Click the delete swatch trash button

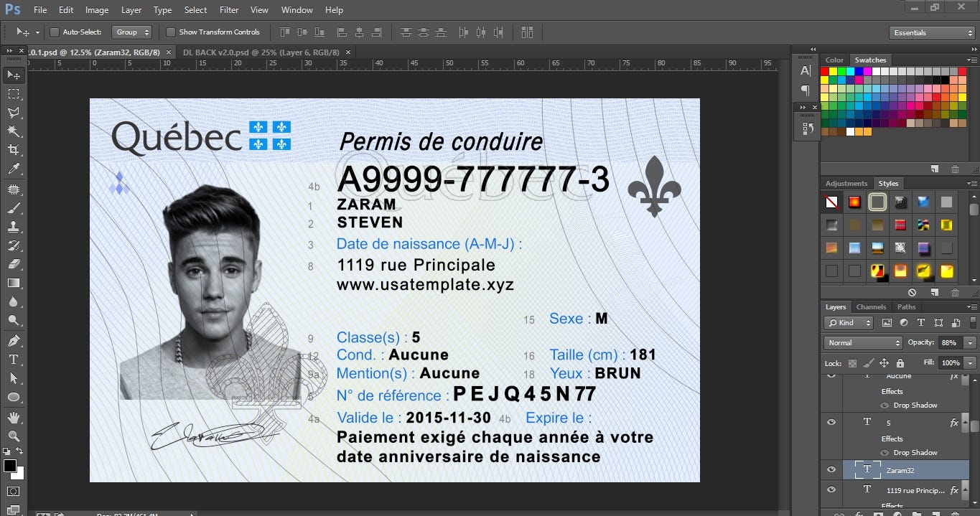tap(955, 169)
